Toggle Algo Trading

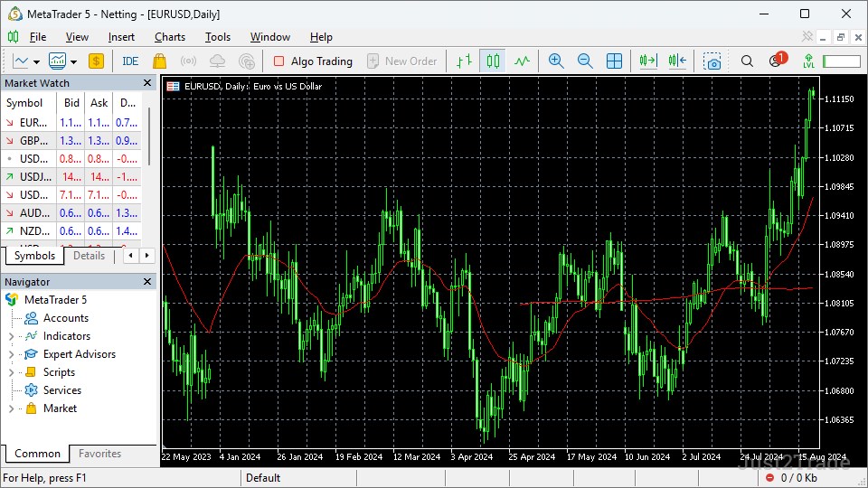[x=313, y=61]
